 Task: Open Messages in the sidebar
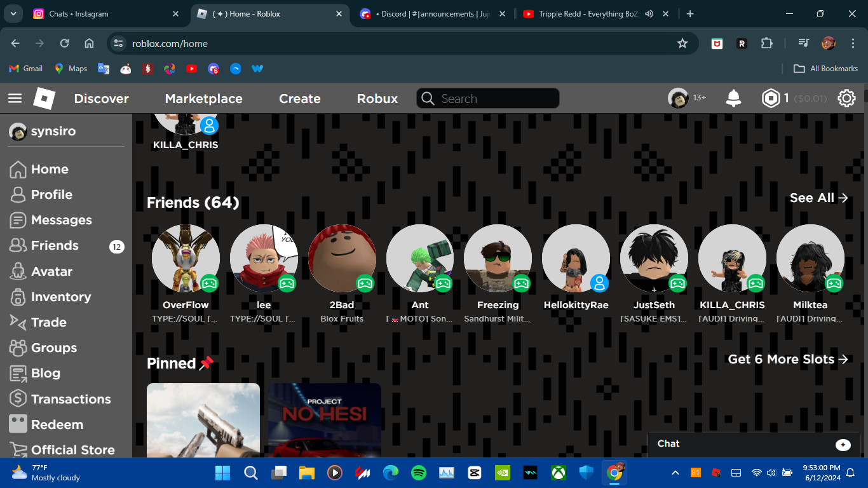(51, 220)
